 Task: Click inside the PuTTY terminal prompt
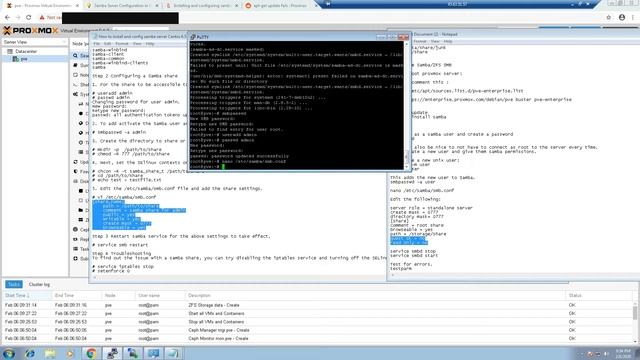click(x=223, y=167)
